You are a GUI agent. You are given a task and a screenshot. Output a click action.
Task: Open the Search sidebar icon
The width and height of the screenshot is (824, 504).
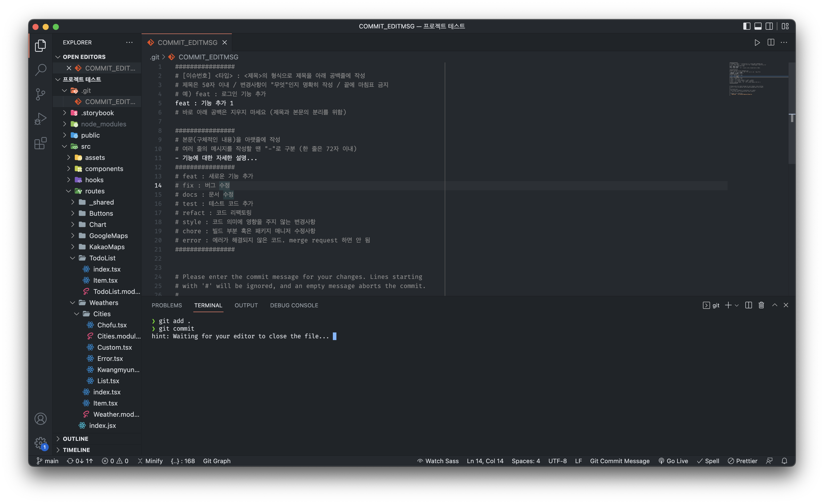click(x=41, y=70)
